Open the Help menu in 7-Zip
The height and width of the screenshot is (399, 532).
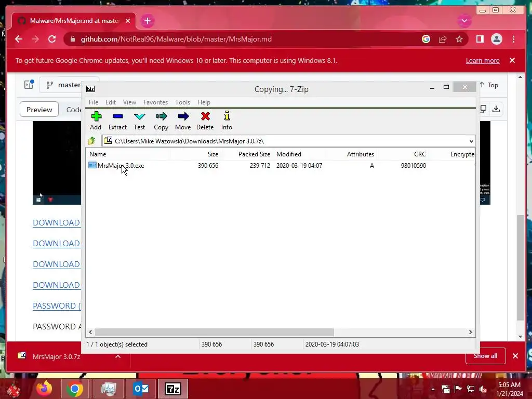tap(204, 102)
